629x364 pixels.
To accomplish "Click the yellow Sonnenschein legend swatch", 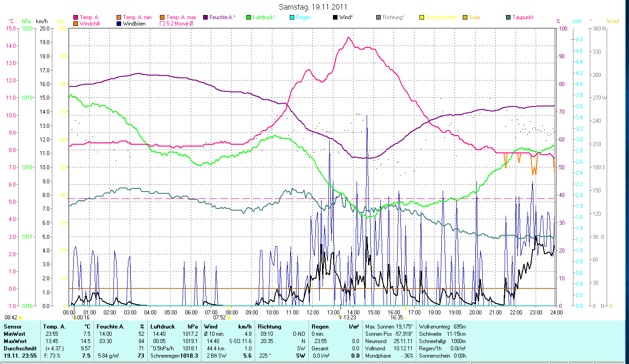I will (x=422, y=17).
